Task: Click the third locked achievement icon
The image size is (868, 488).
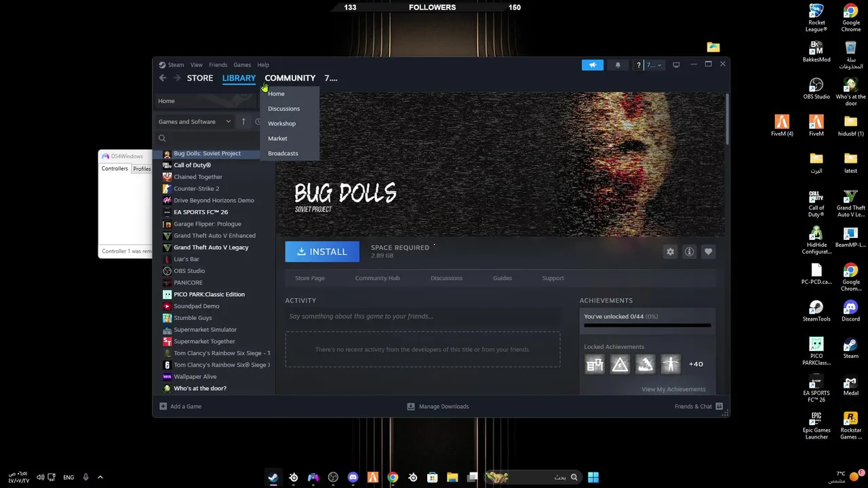Action: tap(645, 365)
